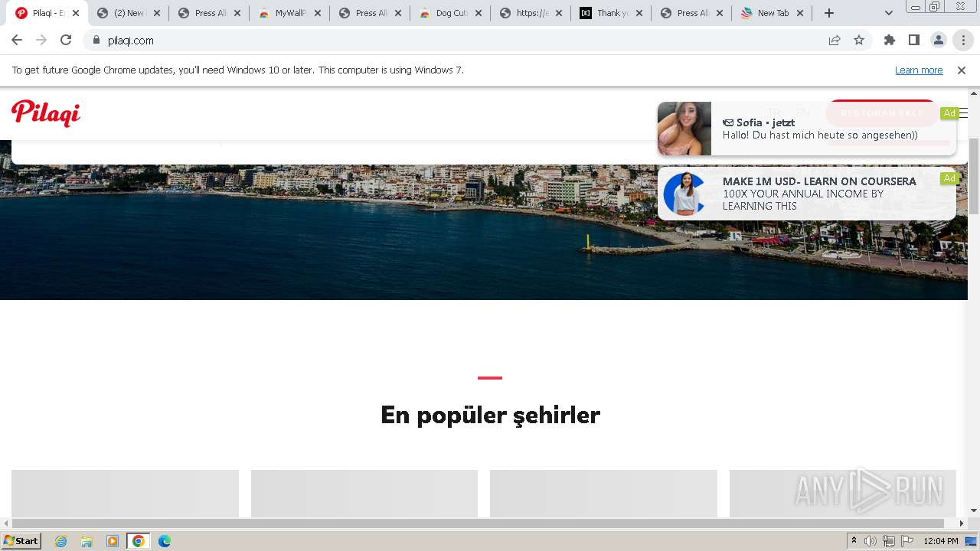This screenshot has height=551, width=980.
Task: Close the New Tab tab
Action: (x=800, y=13)
